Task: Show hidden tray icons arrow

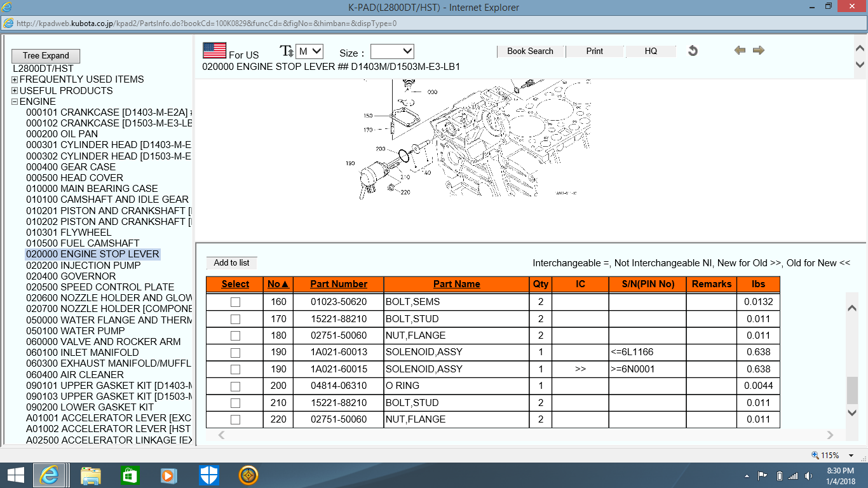Action: click(747, 476)
